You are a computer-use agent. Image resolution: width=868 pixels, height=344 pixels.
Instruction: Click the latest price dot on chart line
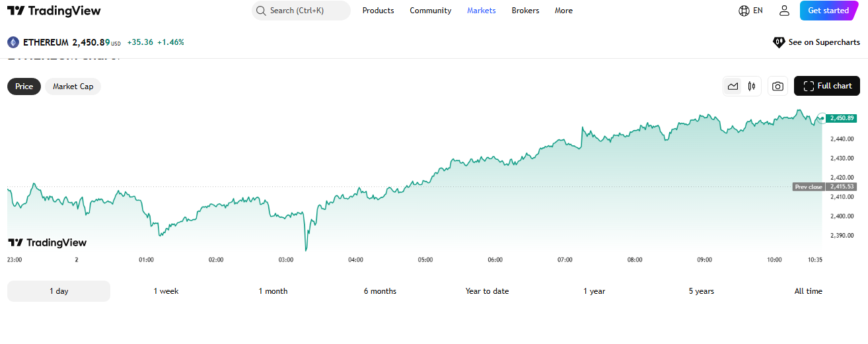tap(822, 118)
